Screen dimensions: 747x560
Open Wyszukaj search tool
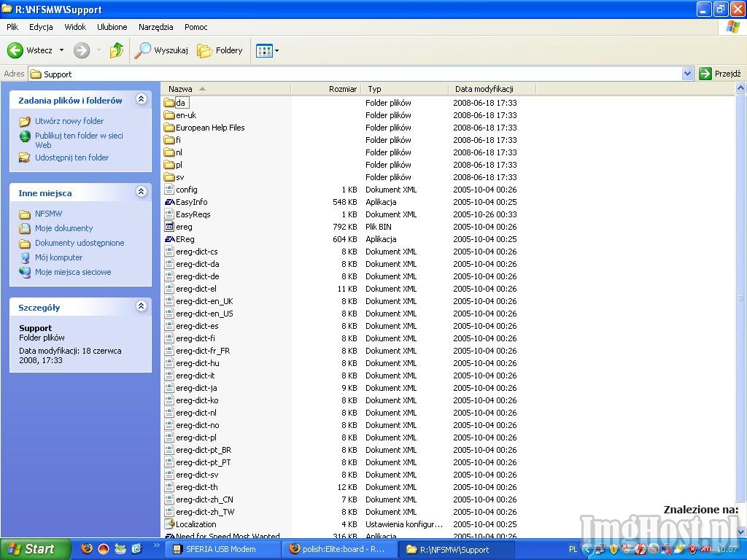(x=161, y=50)
